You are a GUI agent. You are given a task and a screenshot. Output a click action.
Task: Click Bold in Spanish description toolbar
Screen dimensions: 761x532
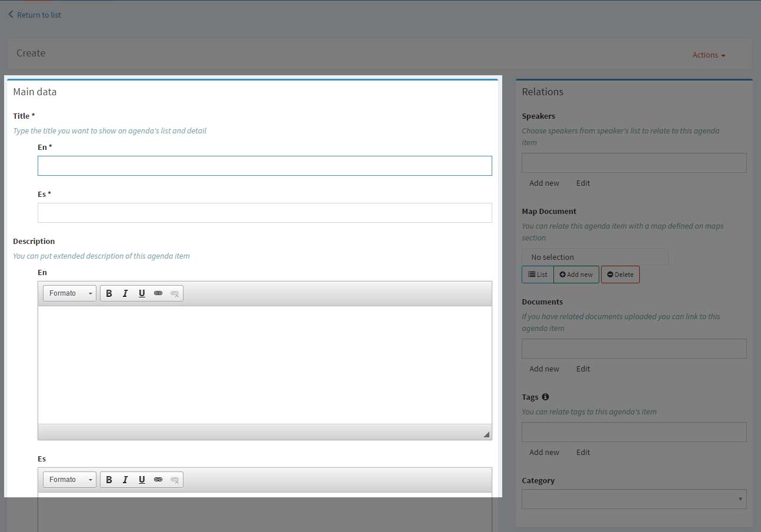109,480
